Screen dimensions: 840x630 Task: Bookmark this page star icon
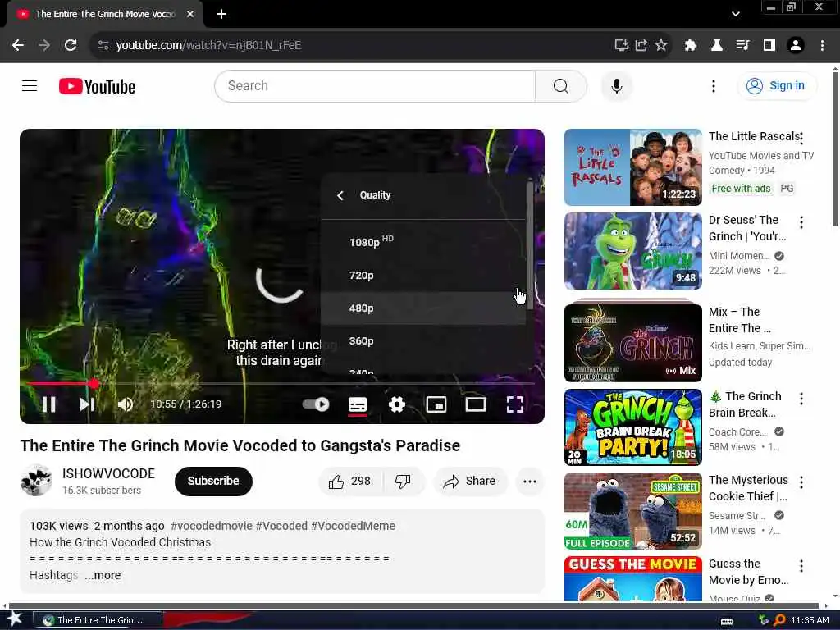(661, 45)
